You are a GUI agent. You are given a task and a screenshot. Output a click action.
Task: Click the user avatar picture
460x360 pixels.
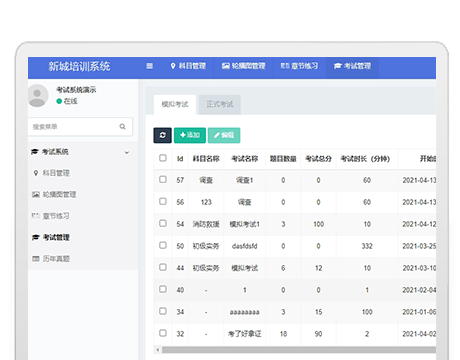click(x=38, y=96)
